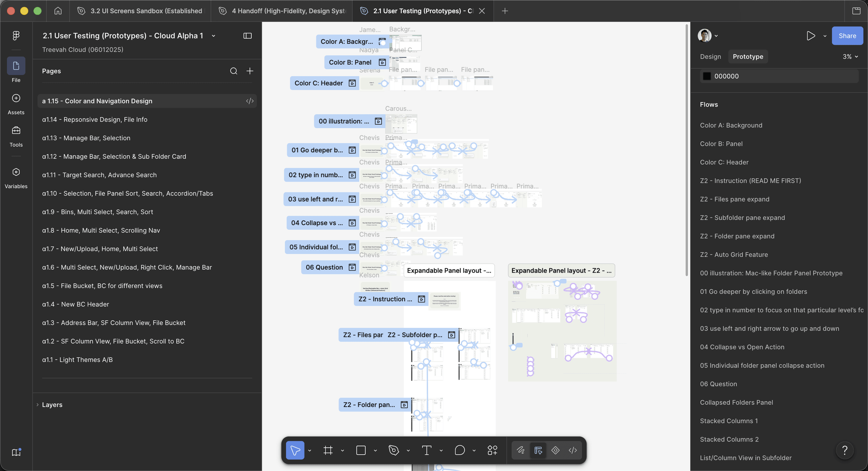Click the Share button
Screen dimensions: 868x471
click(x=847, y=36)
